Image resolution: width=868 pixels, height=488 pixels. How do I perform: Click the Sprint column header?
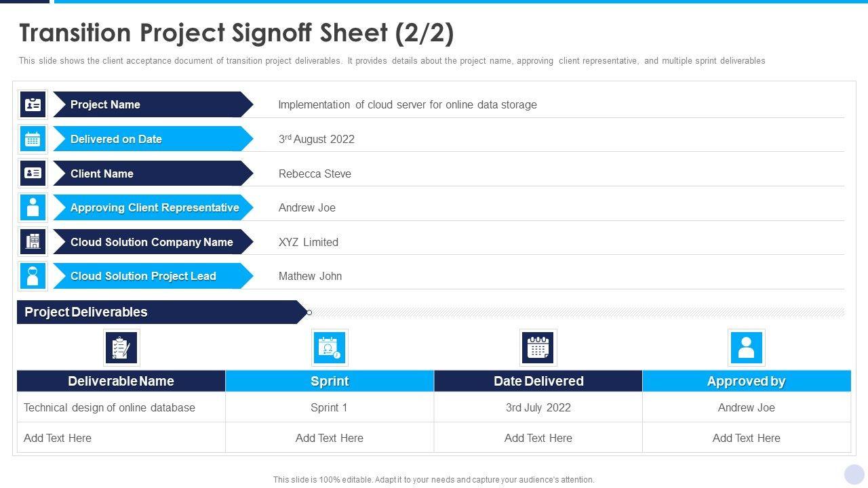[330, 381]
